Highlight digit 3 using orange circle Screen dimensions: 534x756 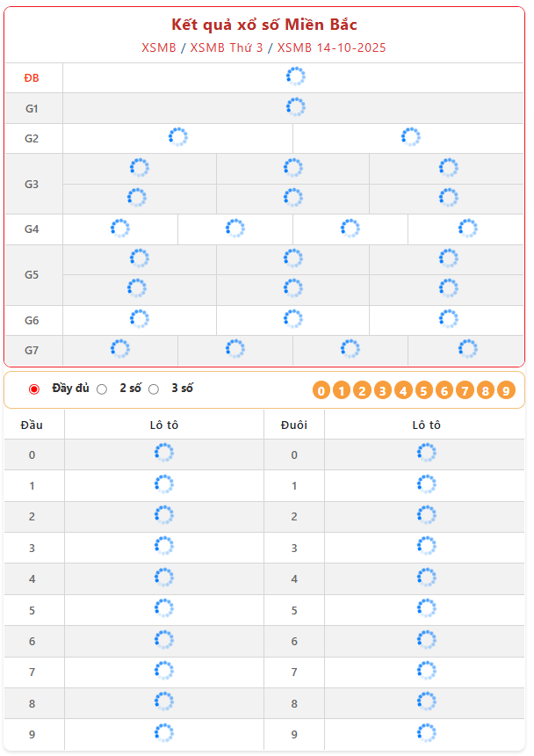click(x=383, y=390)
